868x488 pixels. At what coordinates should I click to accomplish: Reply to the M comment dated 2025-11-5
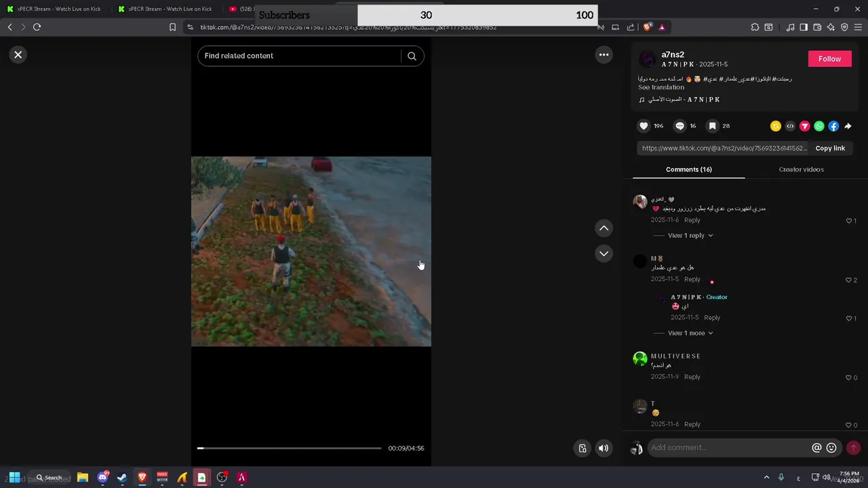692,279
